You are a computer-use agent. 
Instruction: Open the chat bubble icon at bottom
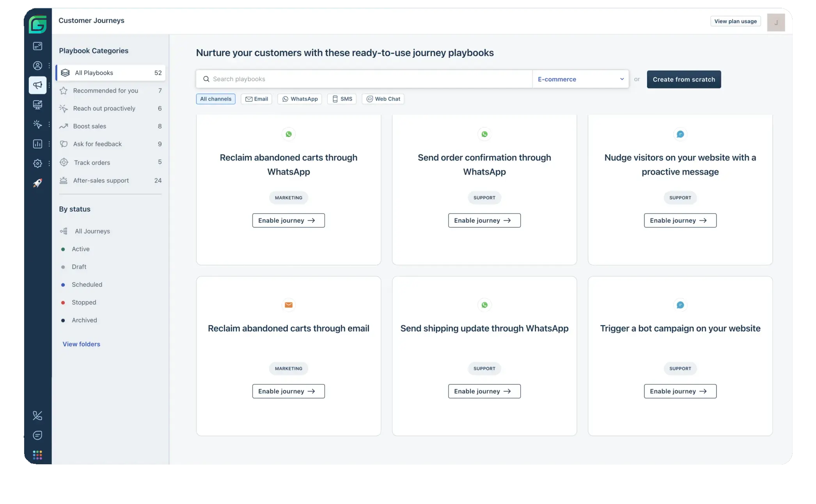click(37, 435)
